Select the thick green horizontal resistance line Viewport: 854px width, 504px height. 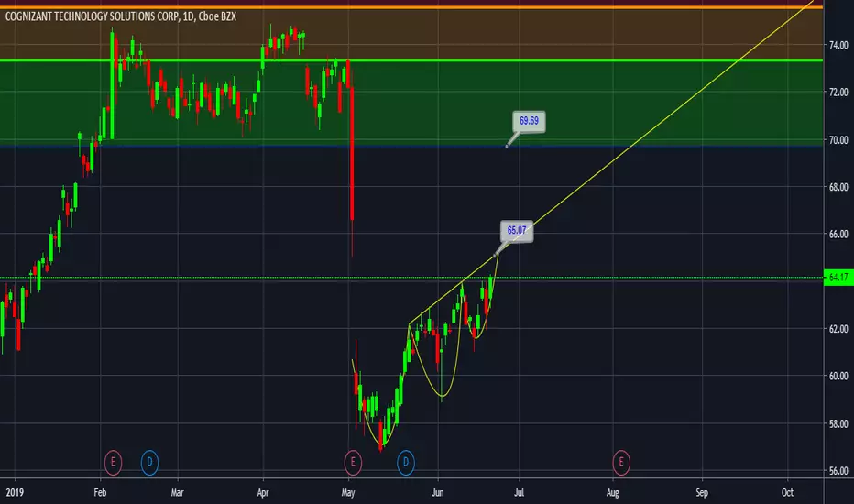pyautogui.click(x=411, y=60)
